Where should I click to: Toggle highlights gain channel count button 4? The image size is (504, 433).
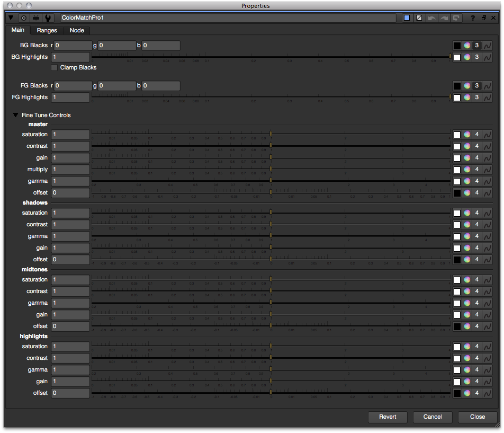[x=477, y=381]
